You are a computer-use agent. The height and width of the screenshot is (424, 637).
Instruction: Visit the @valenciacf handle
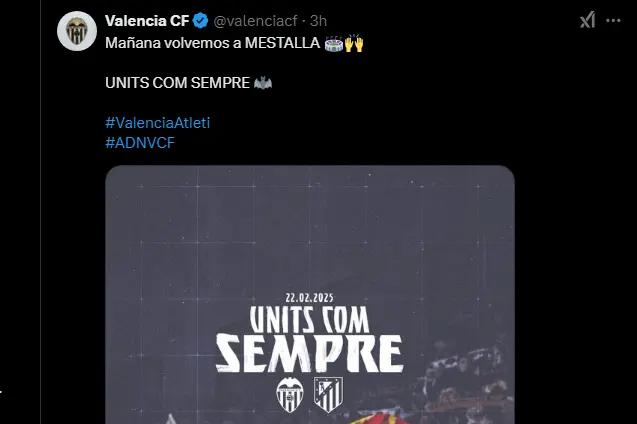click(x=256, y=21)
